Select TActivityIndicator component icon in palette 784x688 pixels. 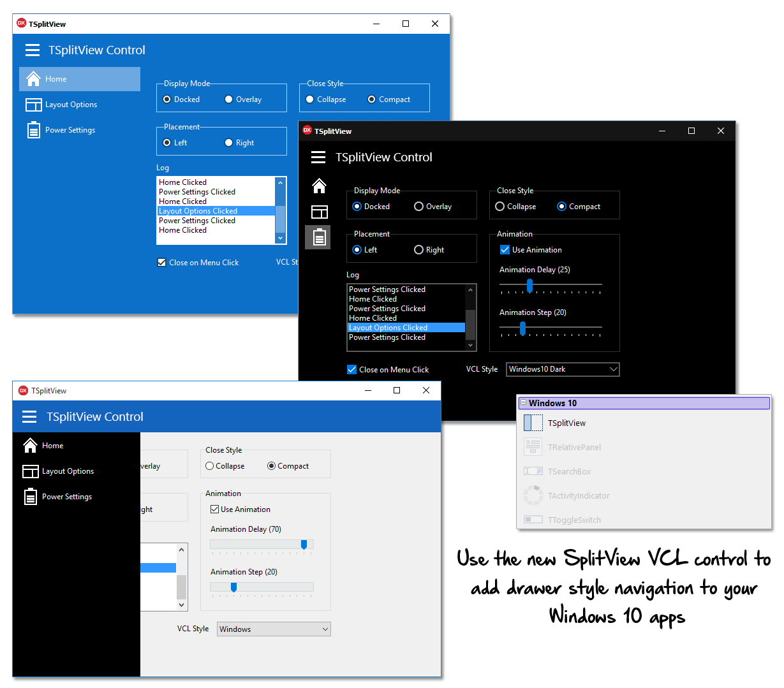click(533, 495)
